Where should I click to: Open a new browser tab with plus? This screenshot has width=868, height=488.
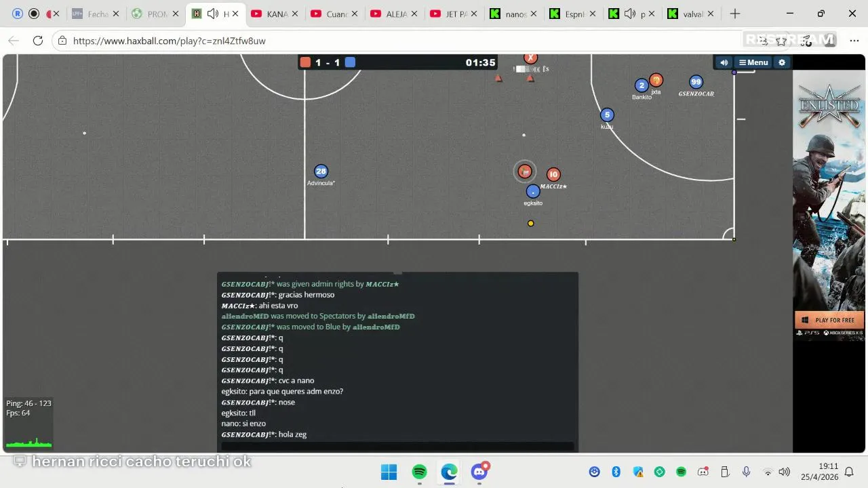click(735, 14)
